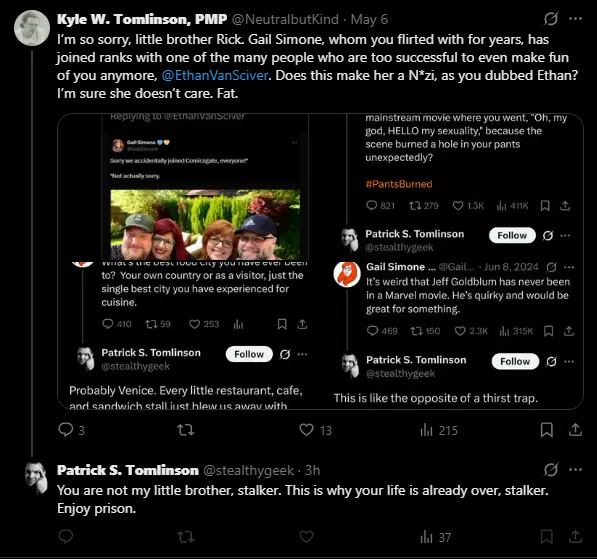Open Kyle W. Tomlinson's profile avatar
597x559 pixels.
click(32, 28)
